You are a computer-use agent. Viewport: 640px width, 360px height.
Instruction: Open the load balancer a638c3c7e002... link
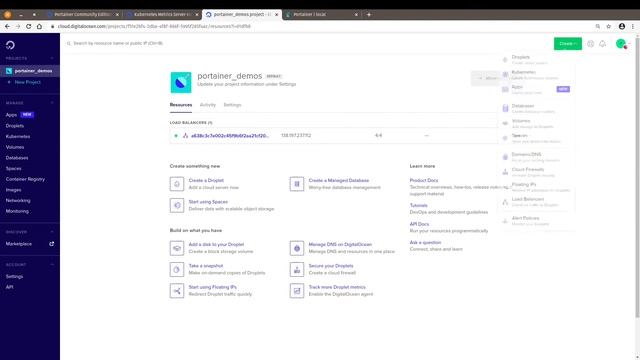230,136
